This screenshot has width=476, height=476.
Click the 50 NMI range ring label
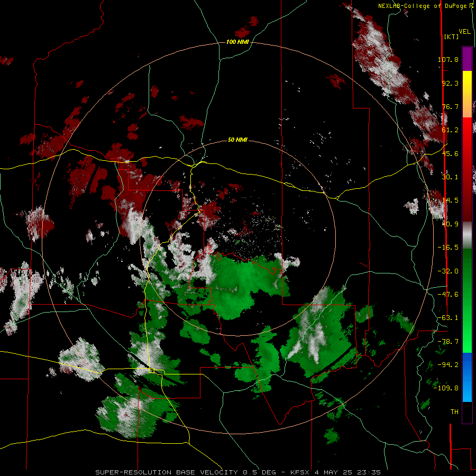click(x=237, y=140)
